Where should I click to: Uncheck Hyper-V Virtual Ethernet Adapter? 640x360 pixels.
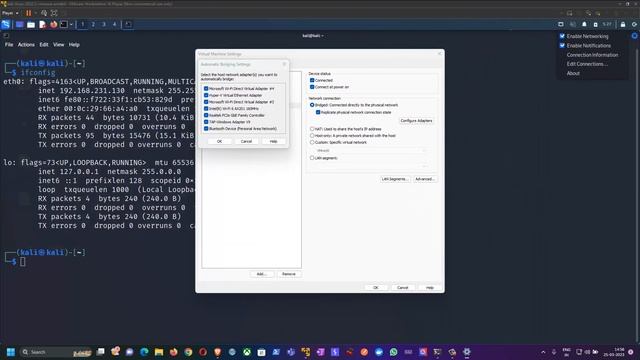206,95
